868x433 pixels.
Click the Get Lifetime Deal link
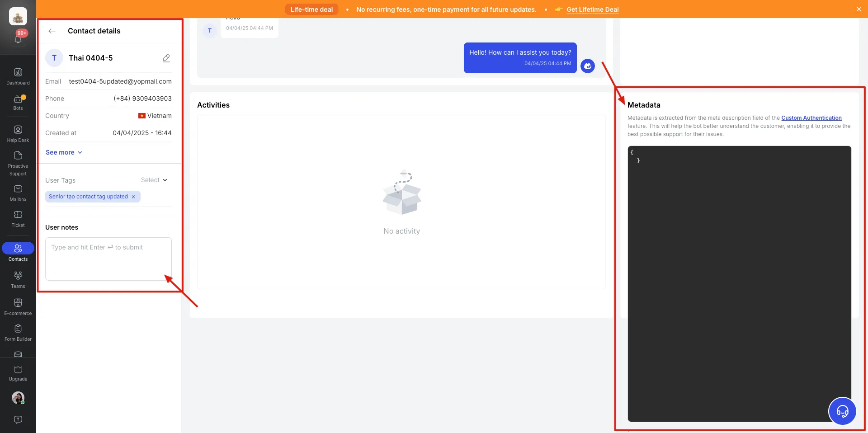tap(592, 9)
